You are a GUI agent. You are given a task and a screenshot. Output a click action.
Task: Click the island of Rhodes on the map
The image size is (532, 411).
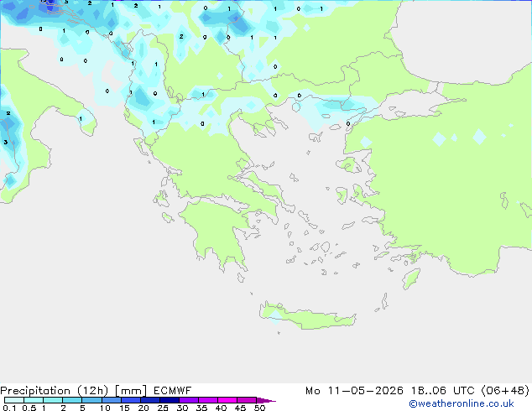click(x=411, y=278)
